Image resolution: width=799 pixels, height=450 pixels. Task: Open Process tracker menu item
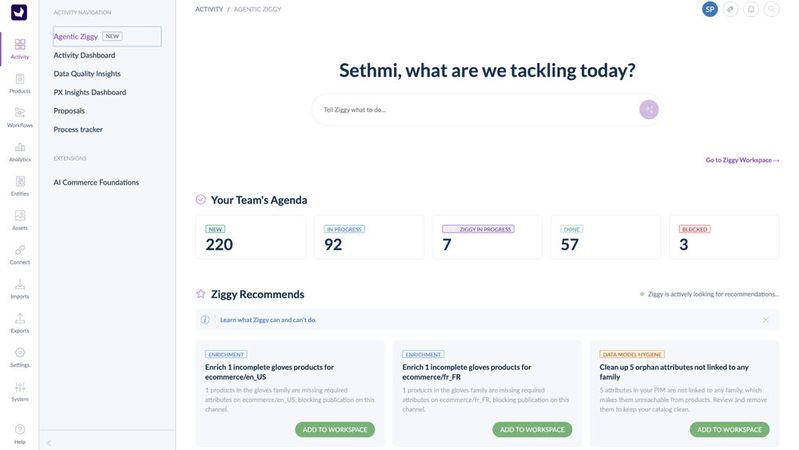[x=78, y=129]
